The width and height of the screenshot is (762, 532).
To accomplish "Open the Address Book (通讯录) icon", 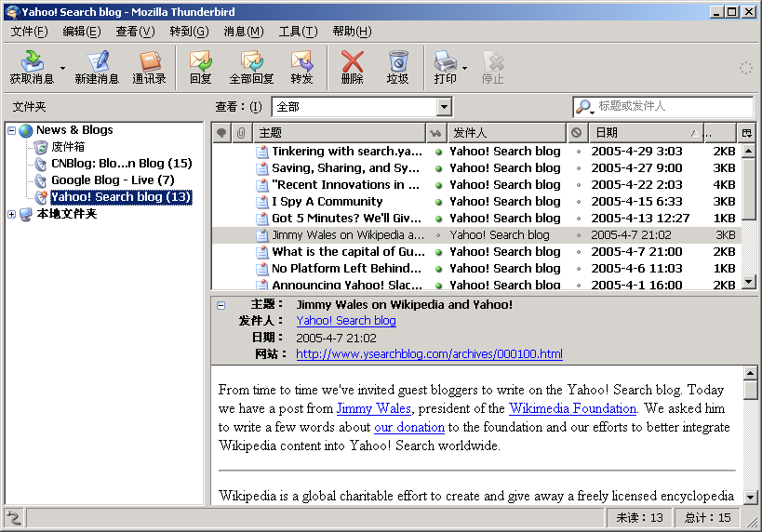I will pos(150,61).
